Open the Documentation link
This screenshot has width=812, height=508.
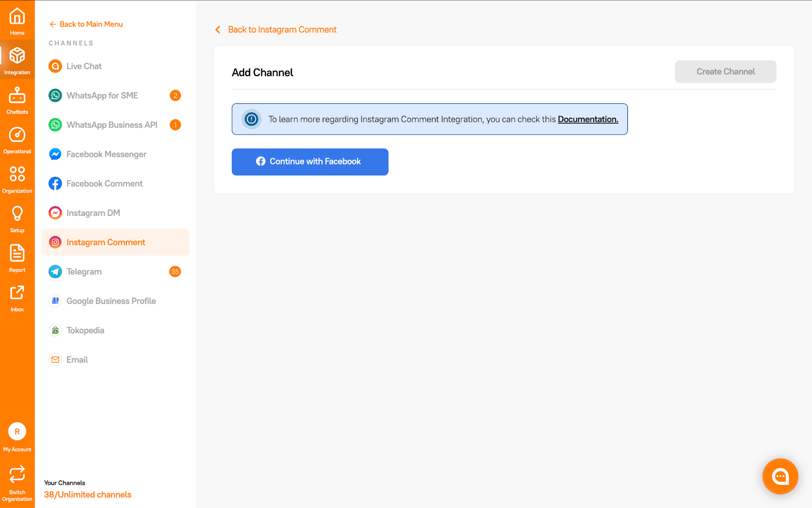(x=588, y=119)
